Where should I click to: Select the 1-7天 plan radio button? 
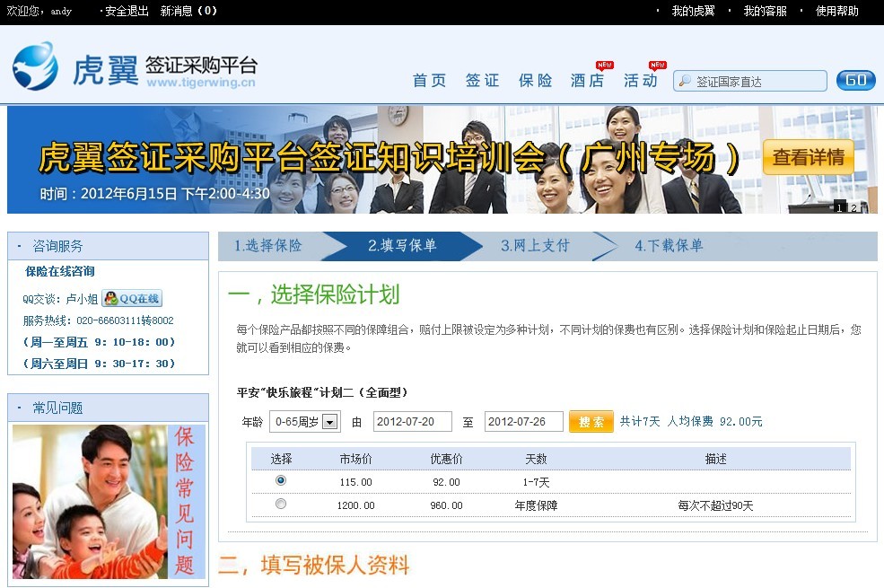pyautogui.click(x=281, y=481)
